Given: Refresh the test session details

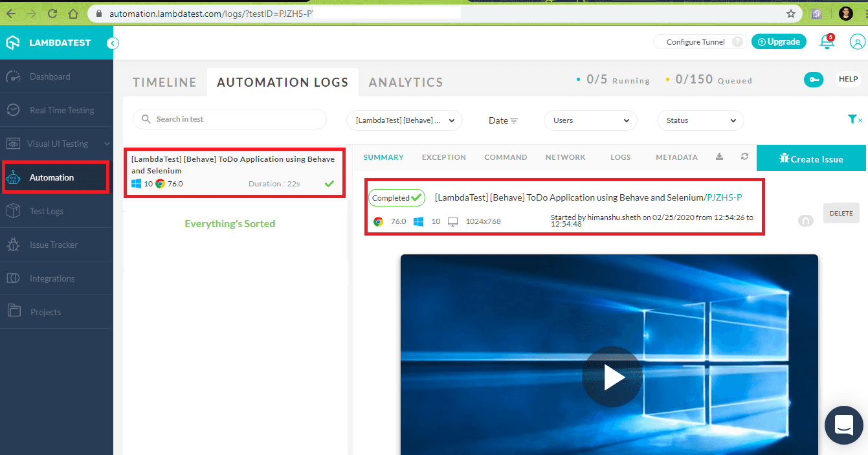Looking at the screenshot, I should [x=744, y=157].
